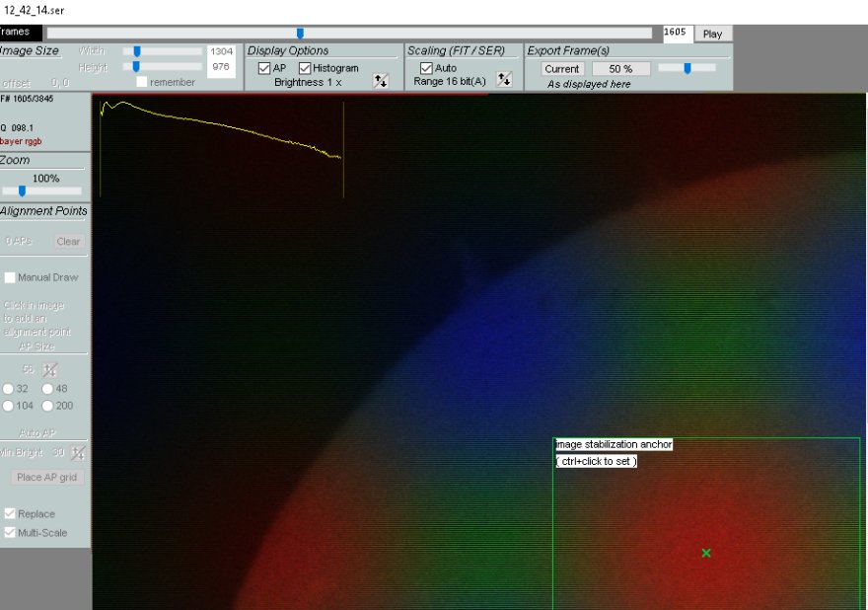
Task: Enable the Manual Draw checkbox
Action: point(10,277)
